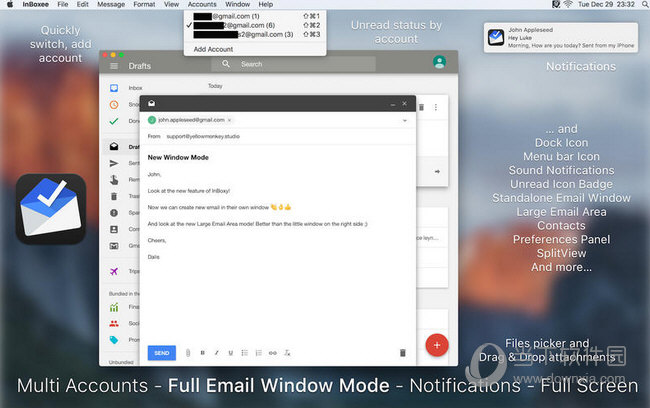Expand recipient fields dropdown arrow
Image resolution: width=650 pixels, height=408 pixels.
pyautogui.click(x=405, y=121)
